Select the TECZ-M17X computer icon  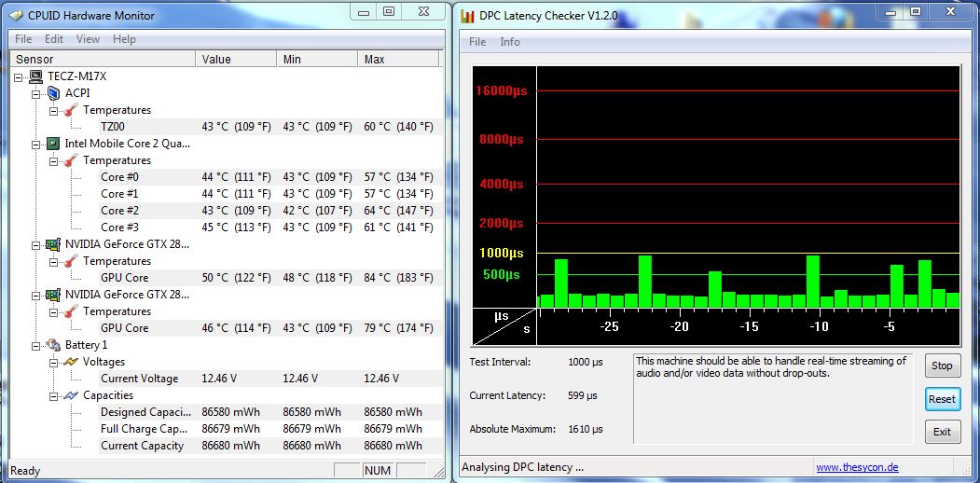(x=36, y=76)
